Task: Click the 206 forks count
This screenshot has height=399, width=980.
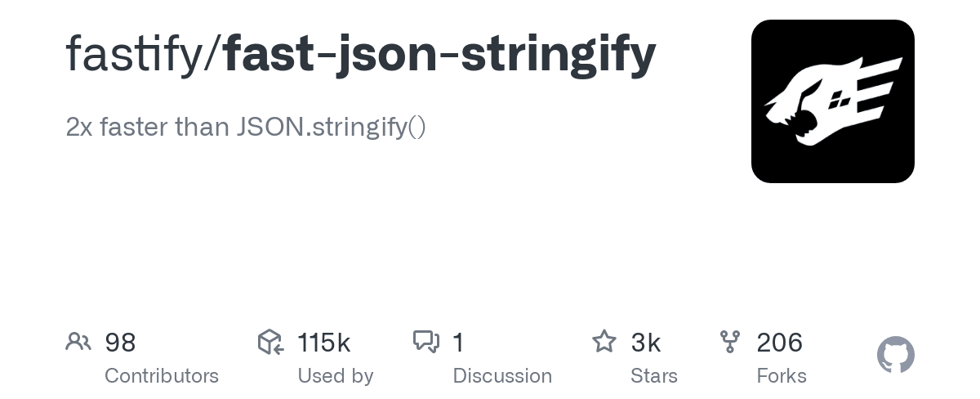Action: click(779, 343)
